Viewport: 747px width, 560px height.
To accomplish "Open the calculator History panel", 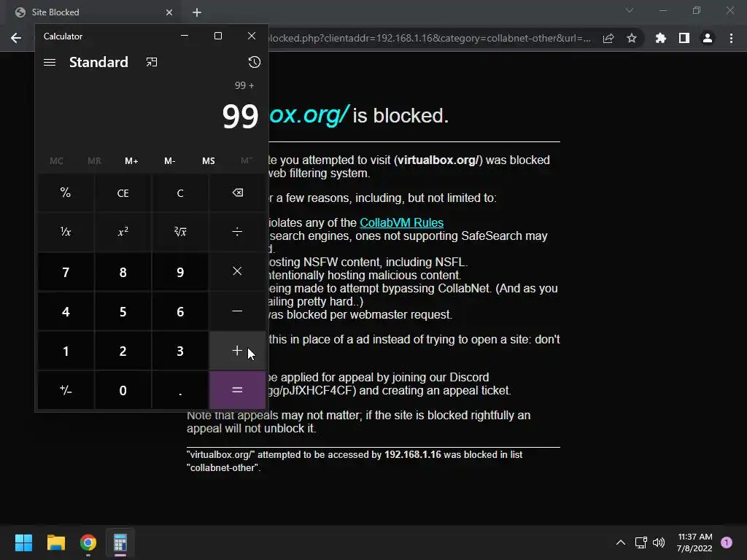I will pyautogui.click(x=255, y=63).
